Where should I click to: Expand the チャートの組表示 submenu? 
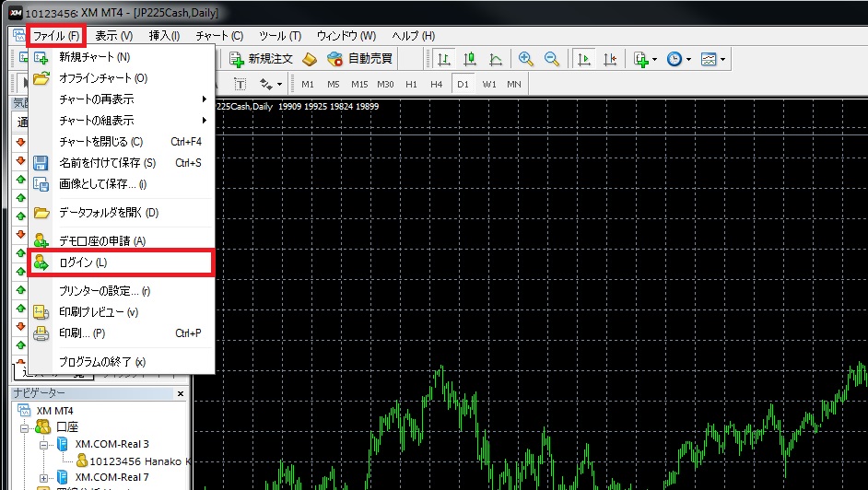click(x=122, y=121)
